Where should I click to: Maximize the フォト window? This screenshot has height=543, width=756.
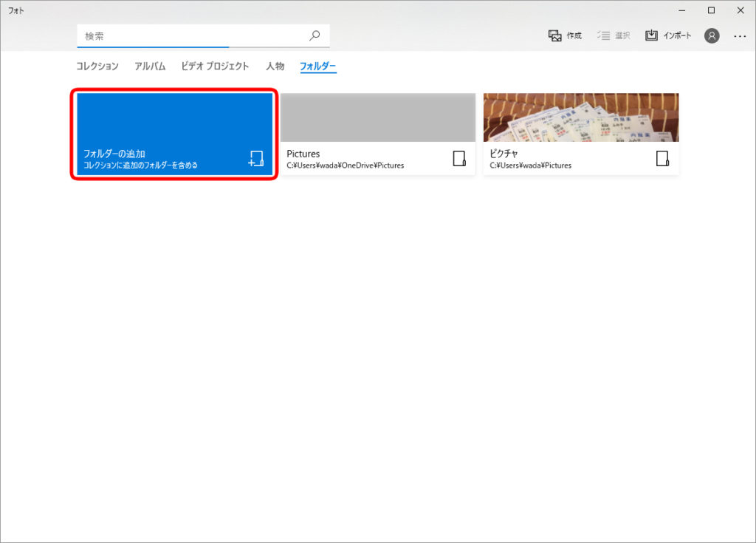point(711,10)
